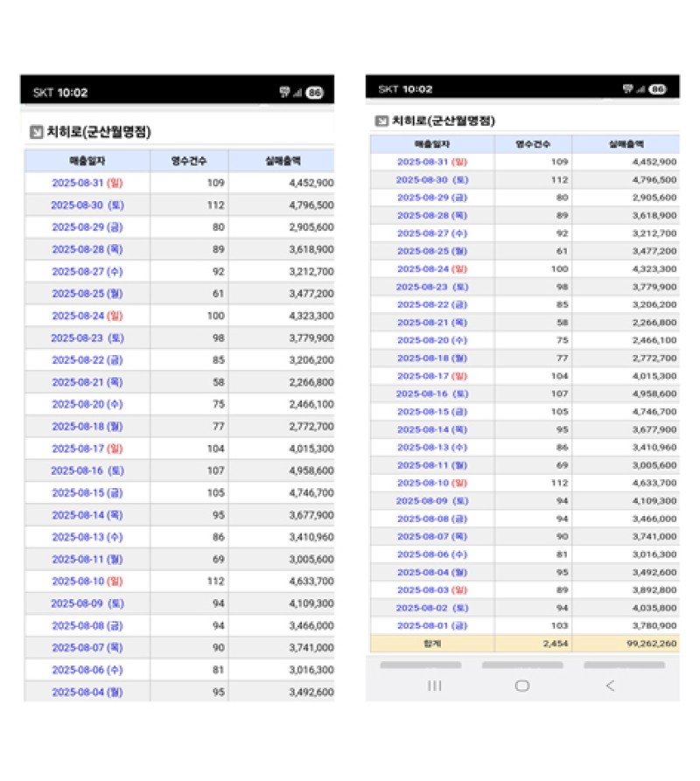Image resolution: width=700 pixels, height=781 pixels.
Task: Select receipt count 103 in the 08-01 row
Action: pyautogui.click(x=559, y=625)
